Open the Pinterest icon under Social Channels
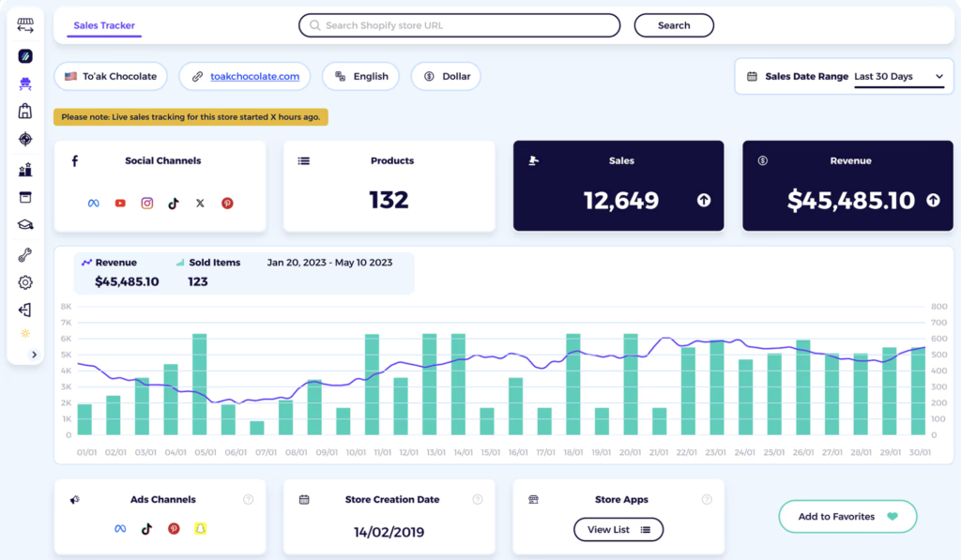 coord(227,203)
